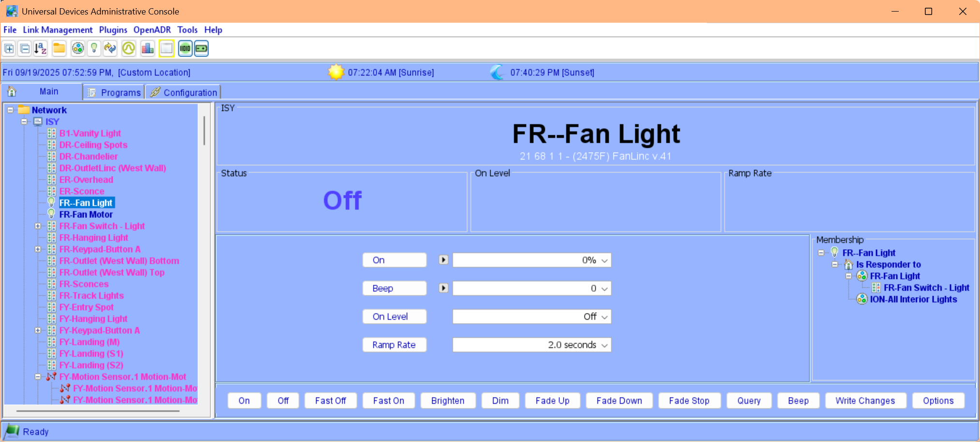This screenshot has height=442, width=980.
Task: Click the battery toolbar icon
Action: (x=202, y=49)
